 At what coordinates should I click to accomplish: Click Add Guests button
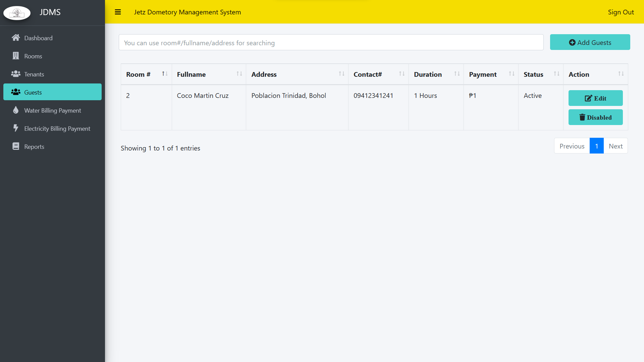pyautogui.click(x=590, y=42)
